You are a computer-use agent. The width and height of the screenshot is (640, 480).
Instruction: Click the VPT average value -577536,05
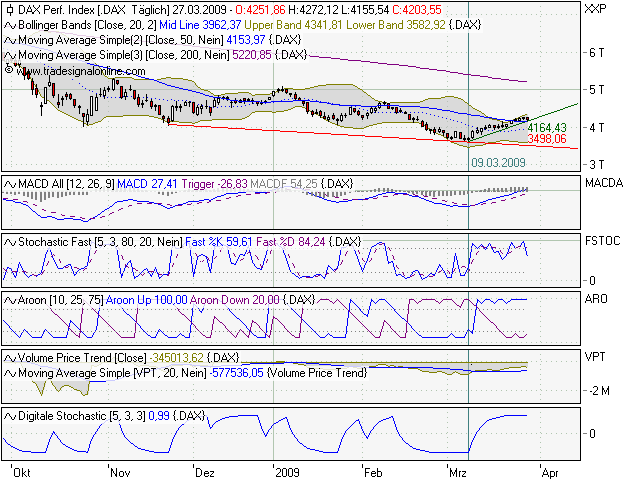pyautogui.click(x=236, y=373)
